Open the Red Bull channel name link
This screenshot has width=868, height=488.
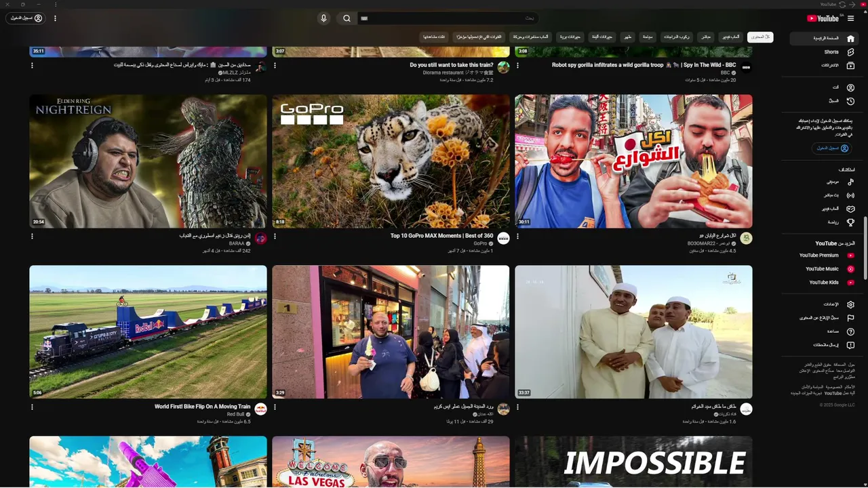pyautogui.click(x=235, y=414)
